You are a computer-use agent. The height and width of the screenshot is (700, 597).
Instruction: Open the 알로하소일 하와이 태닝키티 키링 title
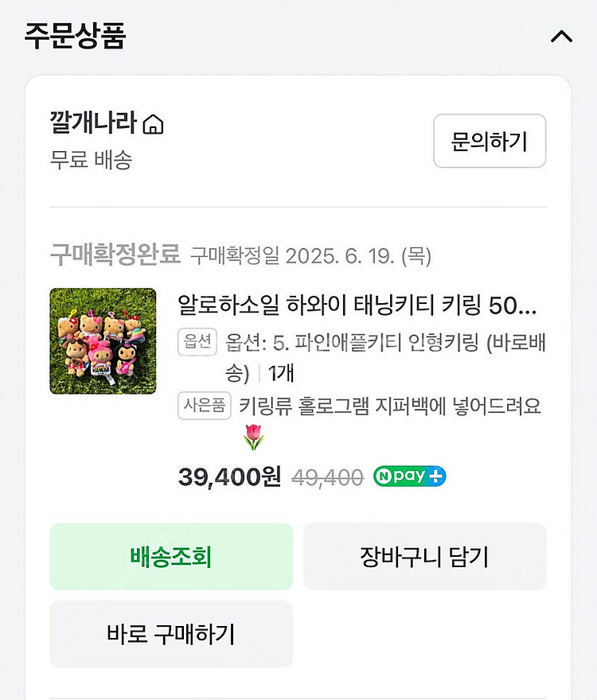[357, 305]
